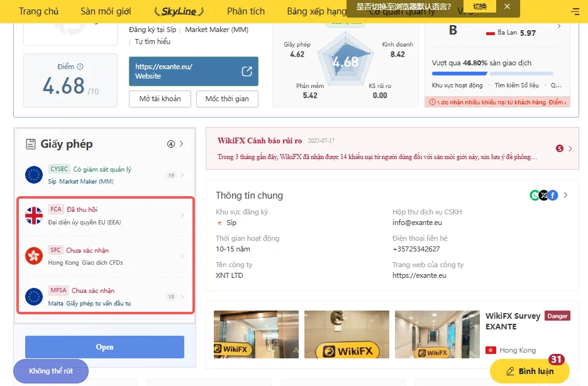Open the Facebook contact icon

(553, 196)
